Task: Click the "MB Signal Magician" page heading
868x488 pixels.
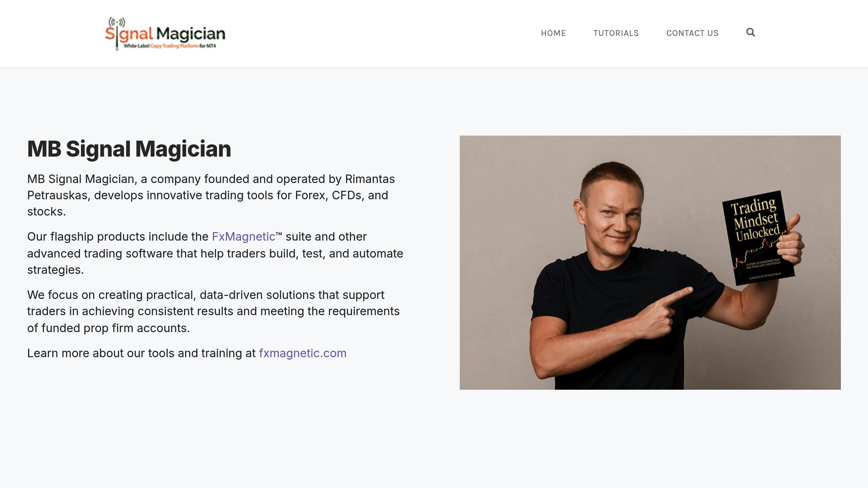Action: coord(129,149)
